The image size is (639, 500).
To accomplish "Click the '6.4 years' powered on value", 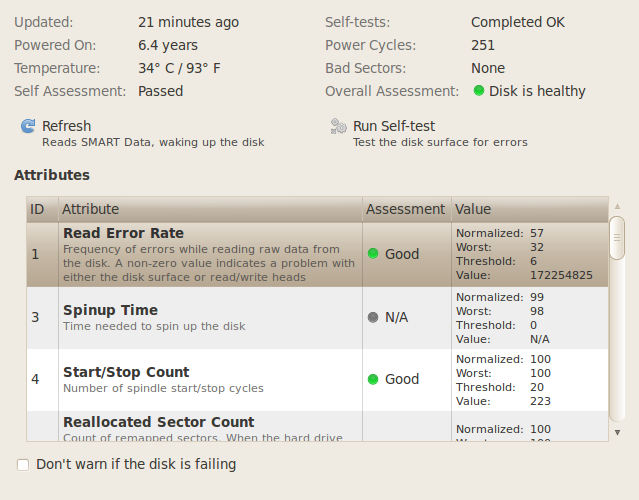I will tap(168, 45).
